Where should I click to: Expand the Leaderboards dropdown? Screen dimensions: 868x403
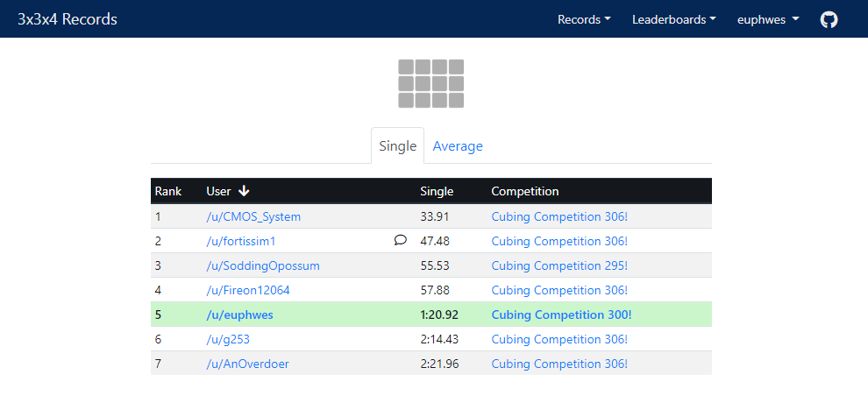click(x=674, y=19)
